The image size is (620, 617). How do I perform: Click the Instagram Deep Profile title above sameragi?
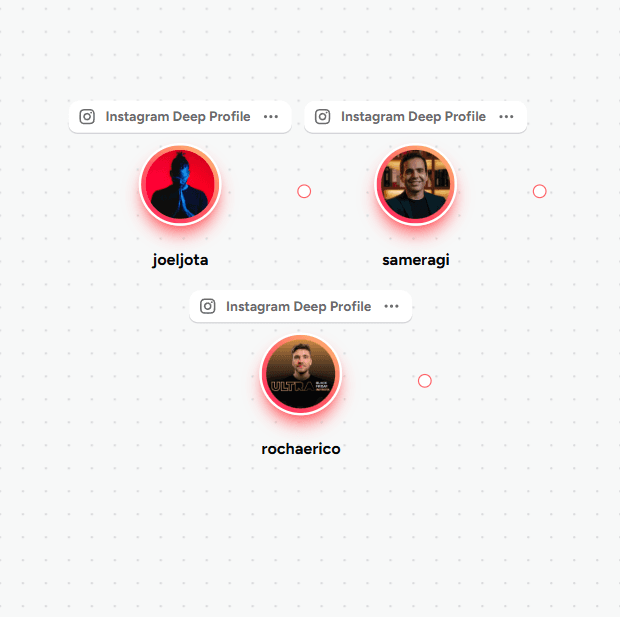click(413, 117)
